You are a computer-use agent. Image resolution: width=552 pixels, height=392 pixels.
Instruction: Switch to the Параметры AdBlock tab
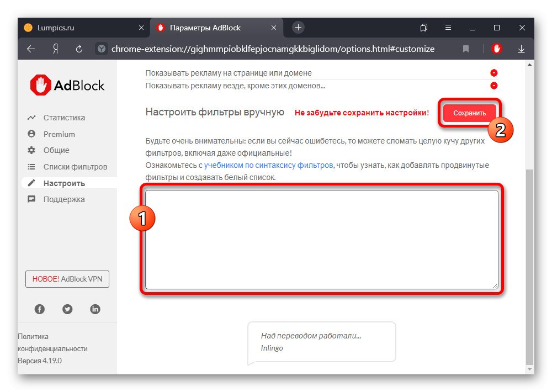click(x=216, y=28)
